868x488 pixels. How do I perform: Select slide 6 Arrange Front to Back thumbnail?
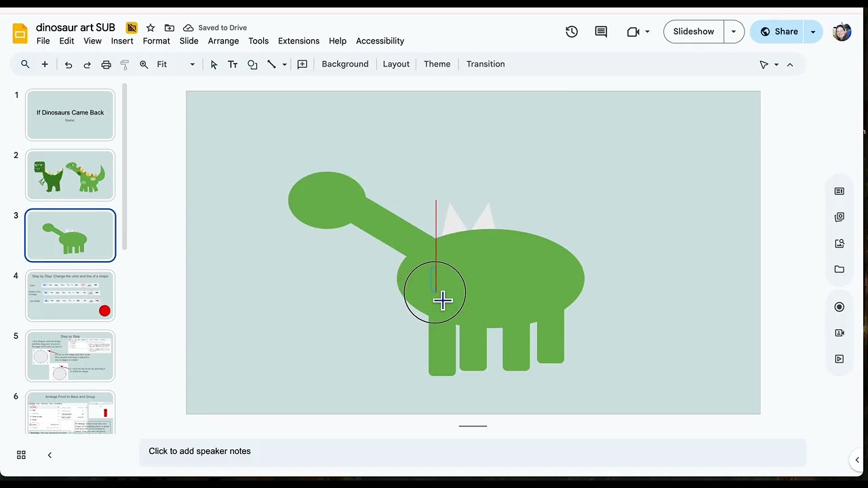pyautogui.click(x=71, y=412)
